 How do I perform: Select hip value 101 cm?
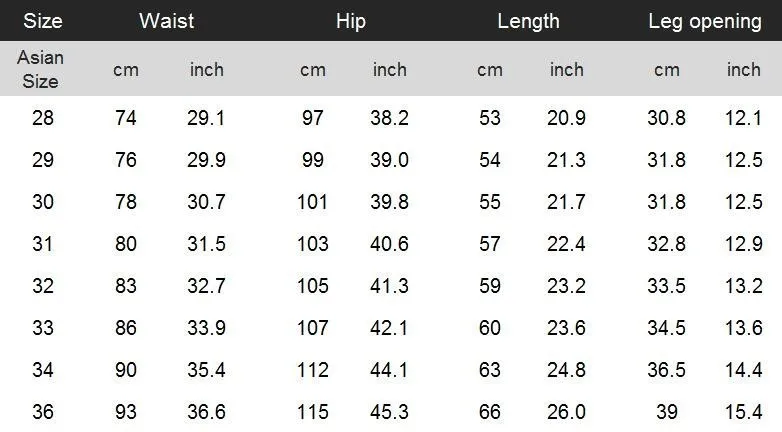tap(312, 202)
